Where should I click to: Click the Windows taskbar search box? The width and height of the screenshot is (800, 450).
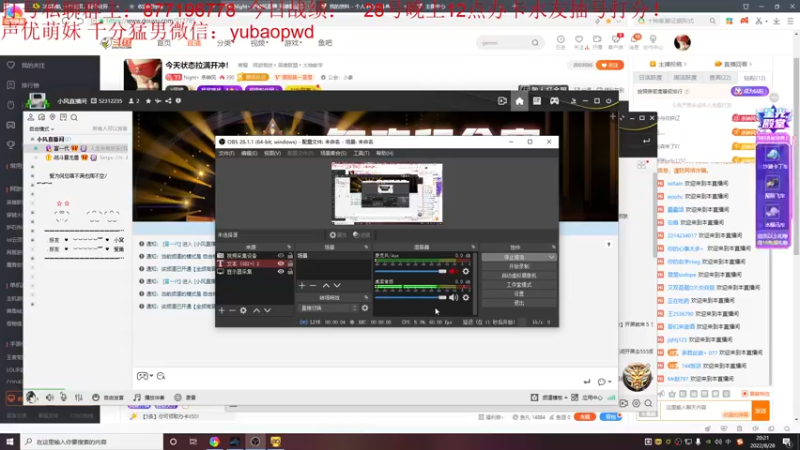tap(92, 442)
